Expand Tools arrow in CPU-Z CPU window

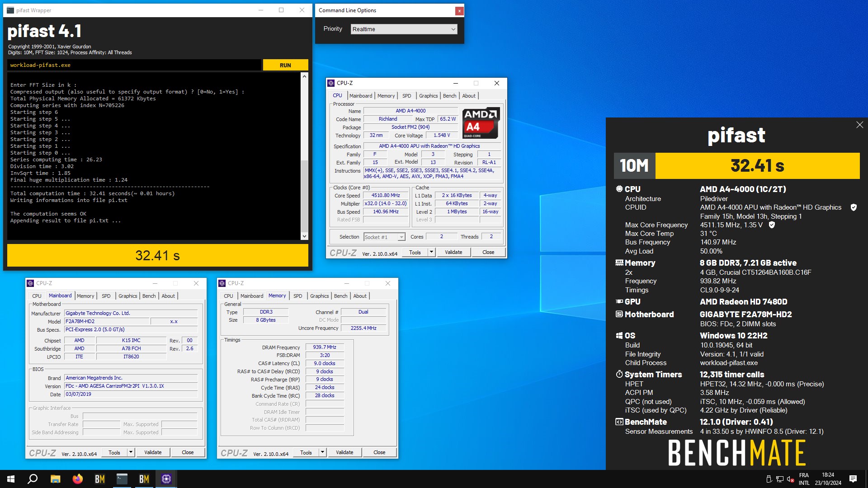point(431,252)
